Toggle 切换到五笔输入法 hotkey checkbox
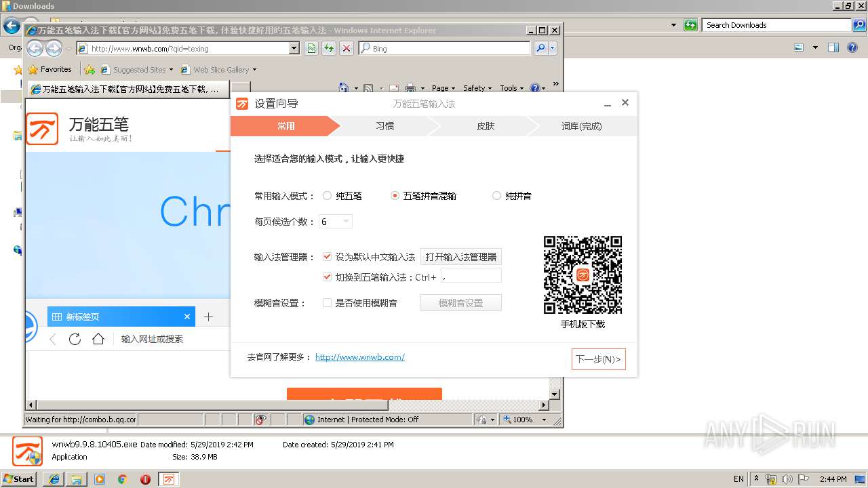This screenshot has width=868, height=488. point(327,277)
